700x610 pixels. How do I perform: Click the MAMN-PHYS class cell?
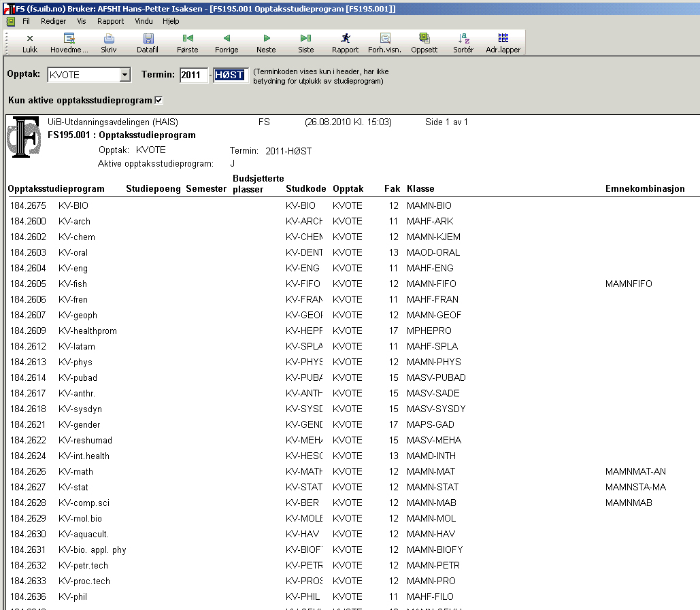coord(434,362)
